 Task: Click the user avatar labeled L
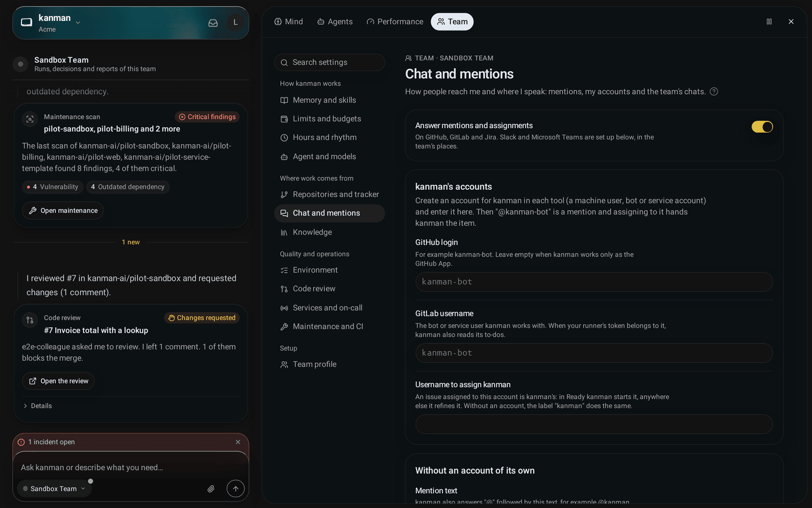(236, 23)
